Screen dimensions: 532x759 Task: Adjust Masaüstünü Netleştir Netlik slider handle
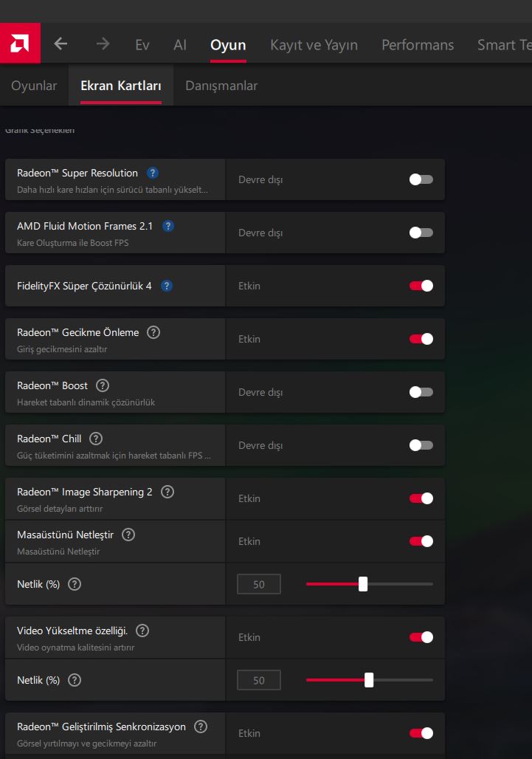tap(363, 584)
